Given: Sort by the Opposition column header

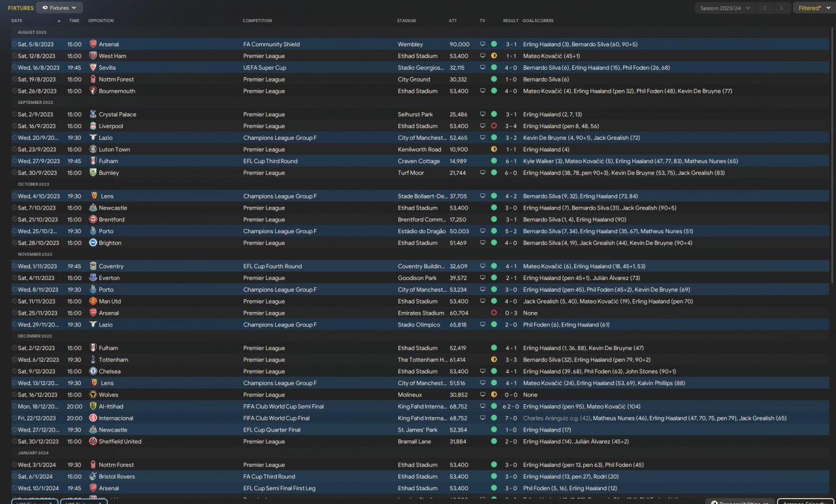Looking at the screenshot, I should (101, 21).
